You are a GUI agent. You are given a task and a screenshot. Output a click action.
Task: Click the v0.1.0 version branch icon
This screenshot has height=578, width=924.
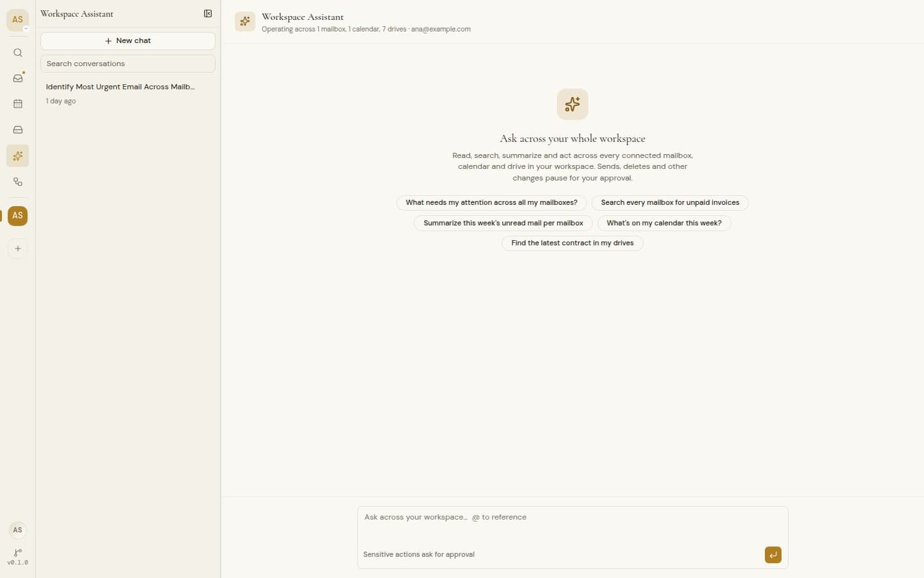(18, 556)
